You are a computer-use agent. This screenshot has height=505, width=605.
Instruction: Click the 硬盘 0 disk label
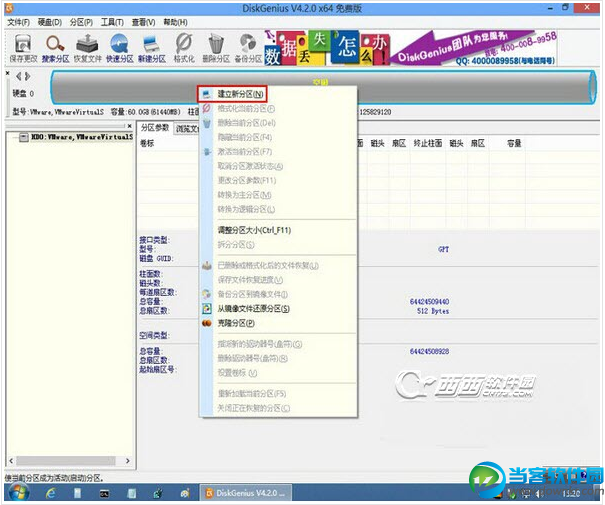(23, 93)
